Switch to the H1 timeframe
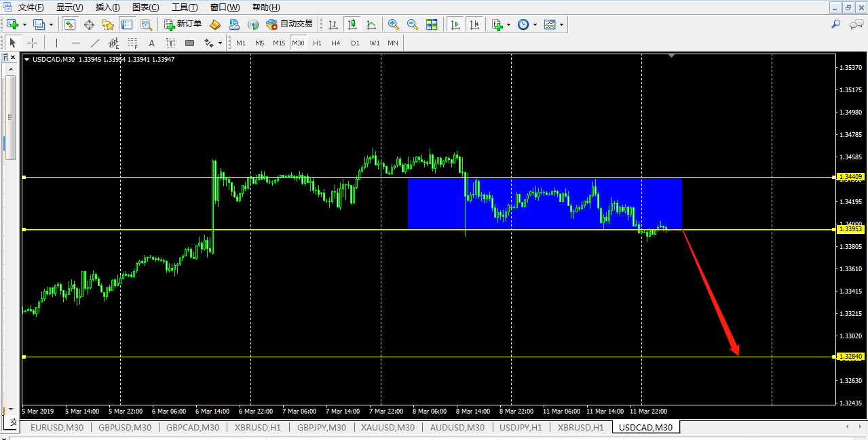868x440 pixels. coord(317,43)
